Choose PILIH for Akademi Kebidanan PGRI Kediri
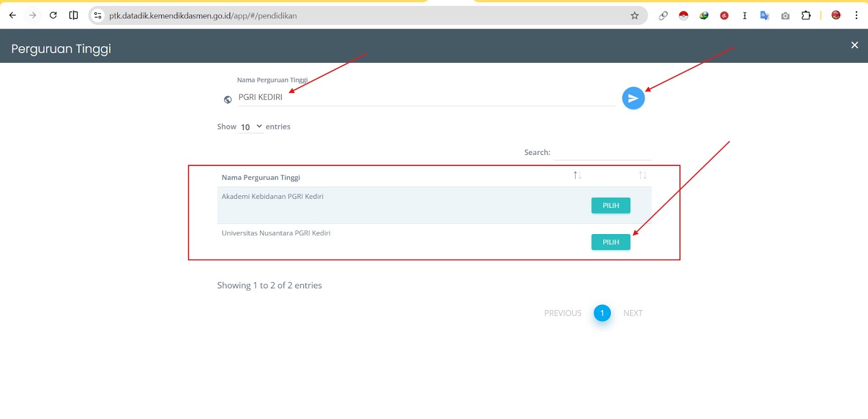Screen dimensions: 868x419 (611, 205)
